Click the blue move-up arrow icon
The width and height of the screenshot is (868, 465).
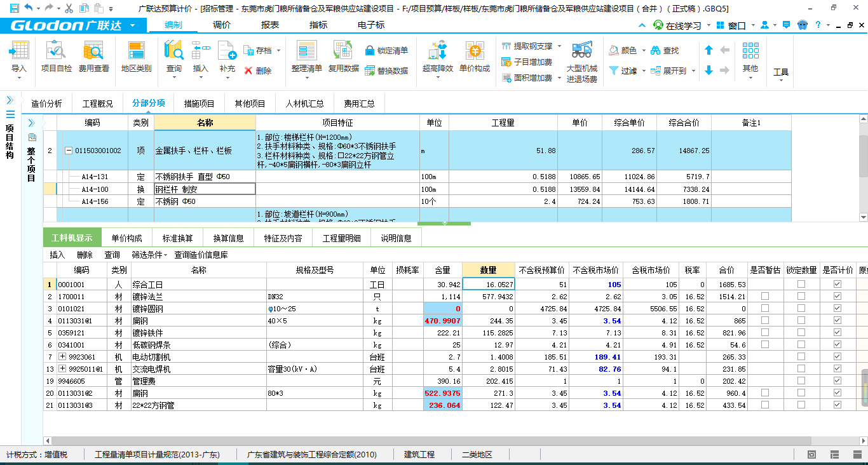(x=709, y=50)
